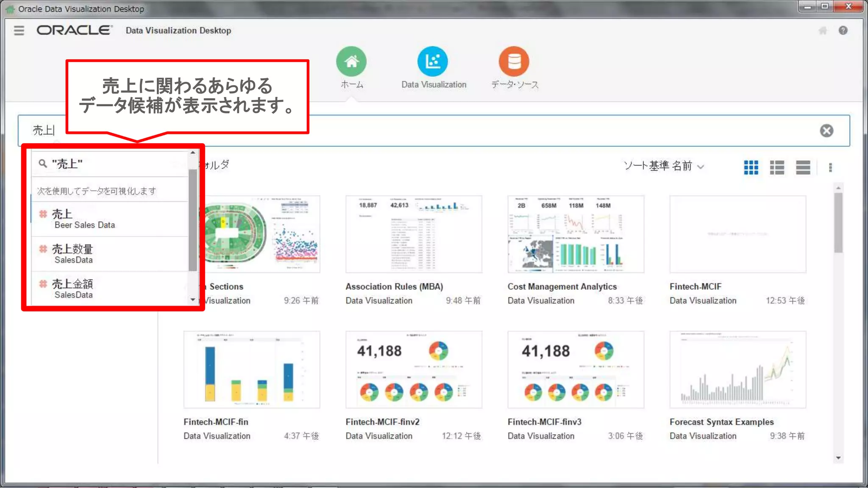Open Forecast Syntax Examples thumbnail
Image resolution: width=868 pixels, height=488 pixels.
[738, 369]
